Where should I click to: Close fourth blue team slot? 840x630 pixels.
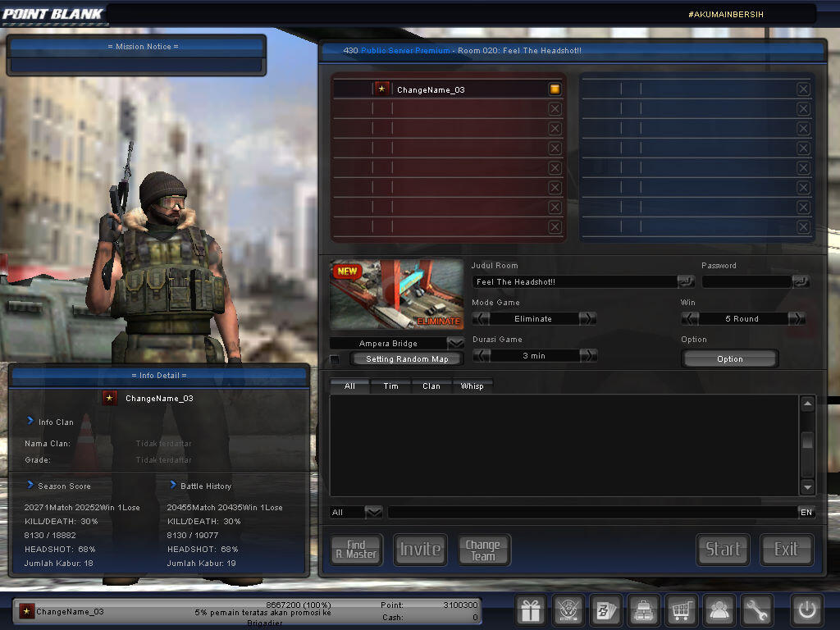[803, 148]
